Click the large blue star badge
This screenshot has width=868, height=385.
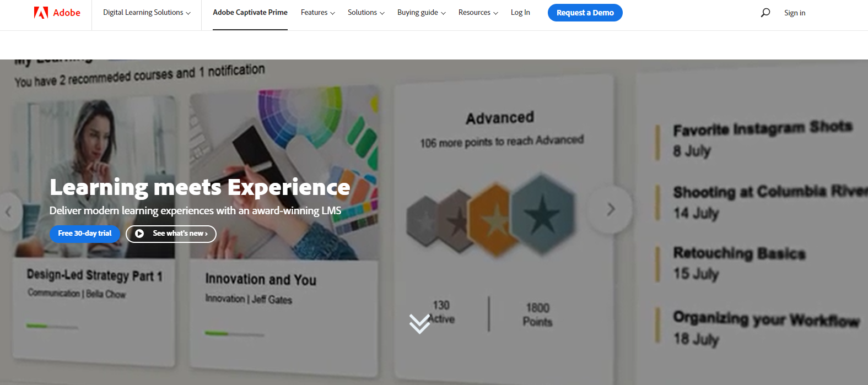click(543, 214)
